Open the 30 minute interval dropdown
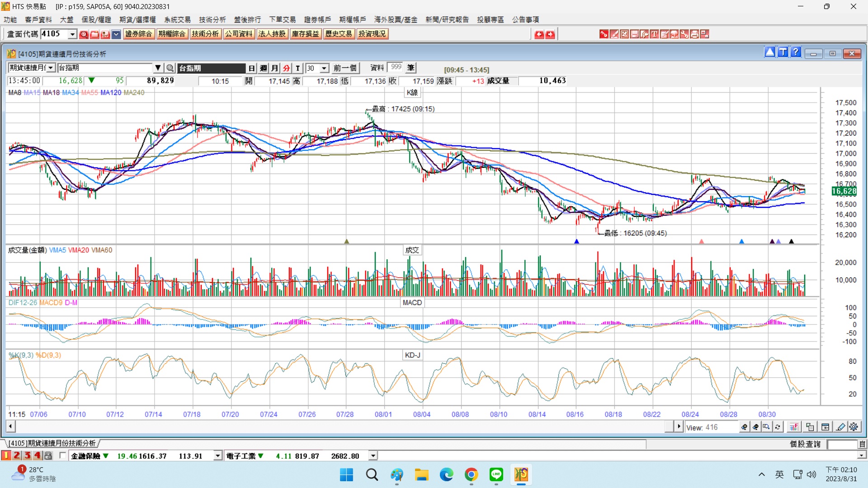This screenshot has width=868, height=488. click(324, 68)
